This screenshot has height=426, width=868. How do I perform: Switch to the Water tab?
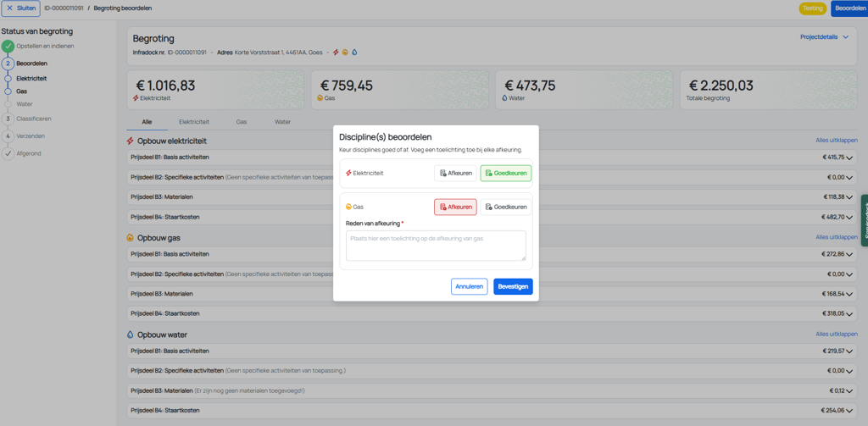point(282,122)
